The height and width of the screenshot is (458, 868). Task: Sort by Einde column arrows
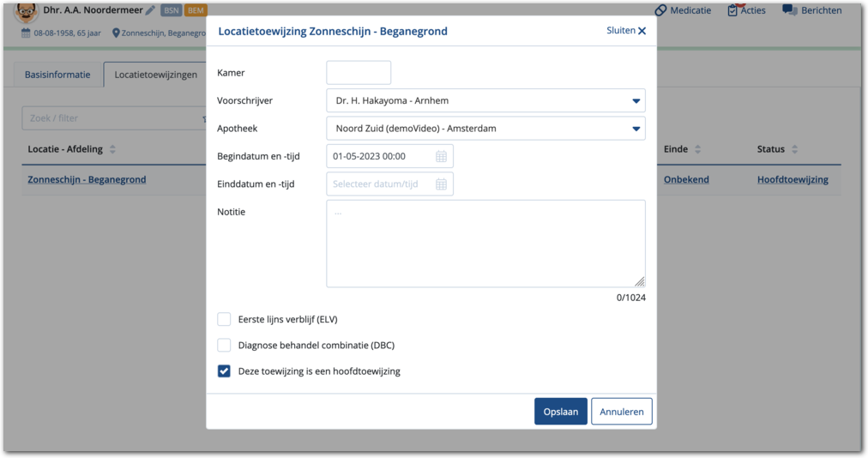(697, 149)
